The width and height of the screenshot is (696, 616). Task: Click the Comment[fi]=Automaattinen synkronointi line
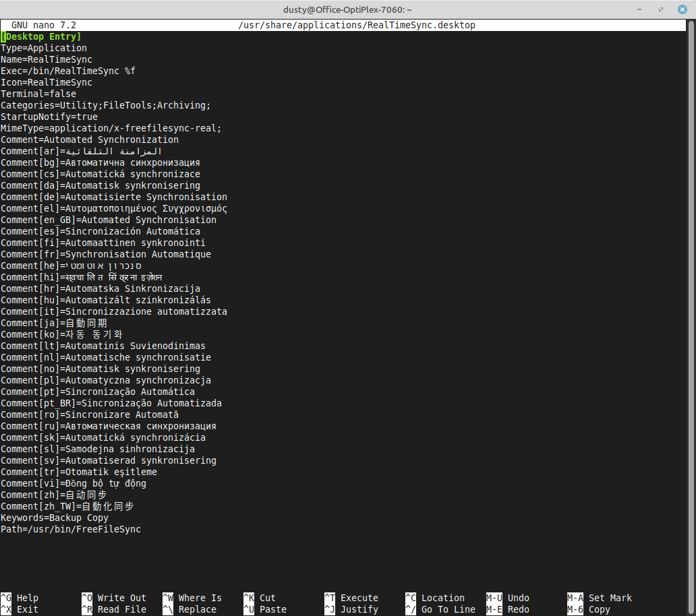pos(103,243)
